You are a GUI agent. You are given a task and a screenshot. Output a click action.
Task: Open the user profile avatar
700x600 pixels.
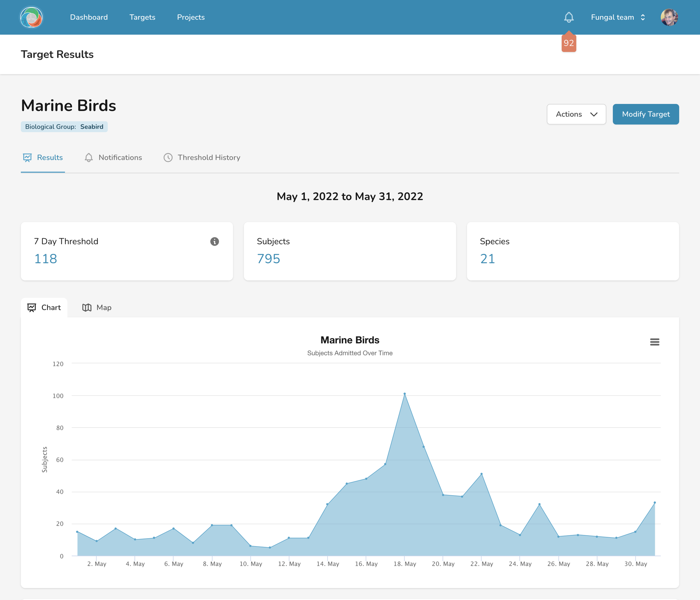669,17
